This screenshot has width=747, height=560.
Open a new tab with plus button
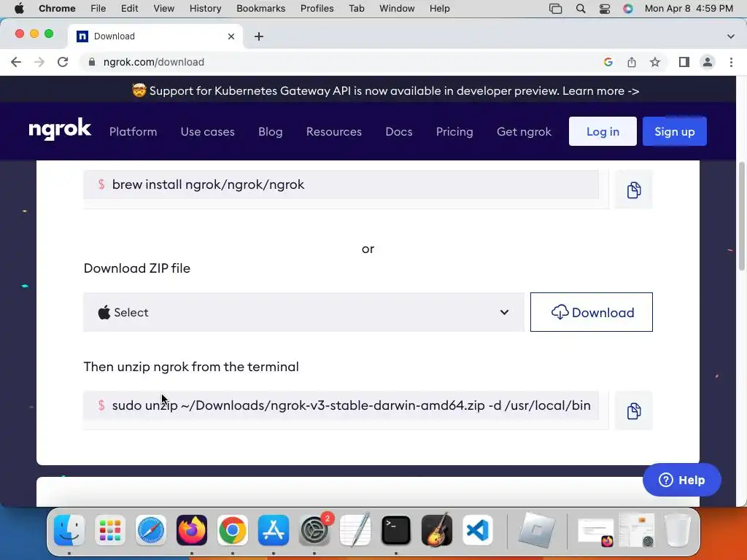click(259, 36)
